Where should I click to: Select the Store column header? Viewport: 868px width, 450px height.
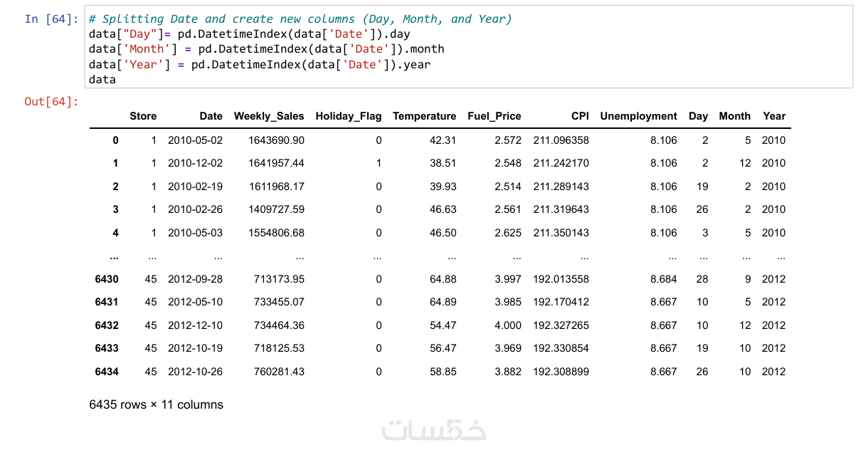coord(143,116)
